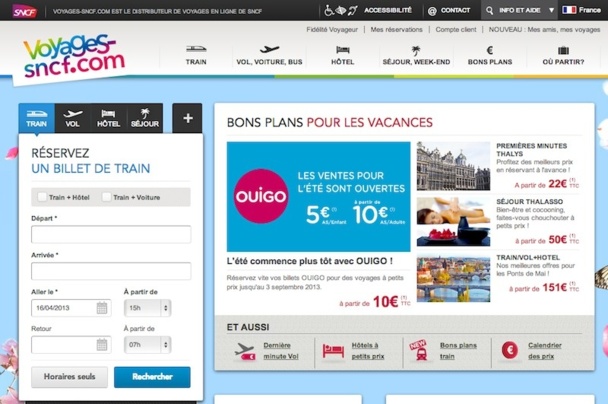Select the Hôtel bed icon in main navigation
608x404 pixels.
point(342,50)
